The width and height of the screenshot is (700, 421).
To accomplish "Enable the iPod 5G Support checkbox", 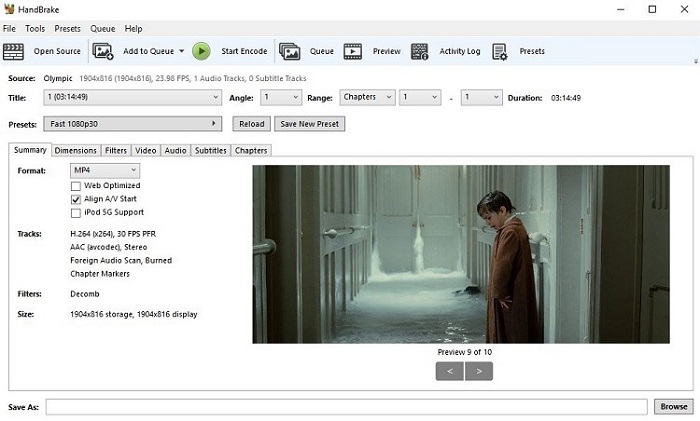I will pyautogui.click(x=76, y=213).
